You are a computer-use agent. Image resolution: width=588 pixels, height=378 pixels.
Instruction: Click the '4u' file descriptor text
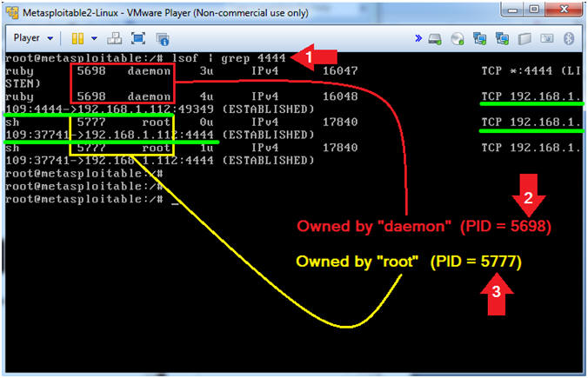click(x=206, y=96)
